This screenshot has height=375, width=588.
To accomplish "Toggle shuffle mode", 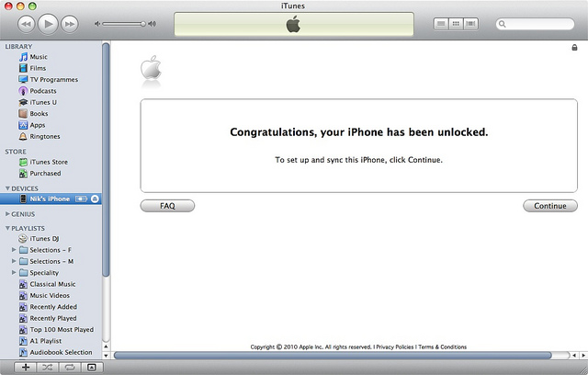I will [x=47, y=367].
